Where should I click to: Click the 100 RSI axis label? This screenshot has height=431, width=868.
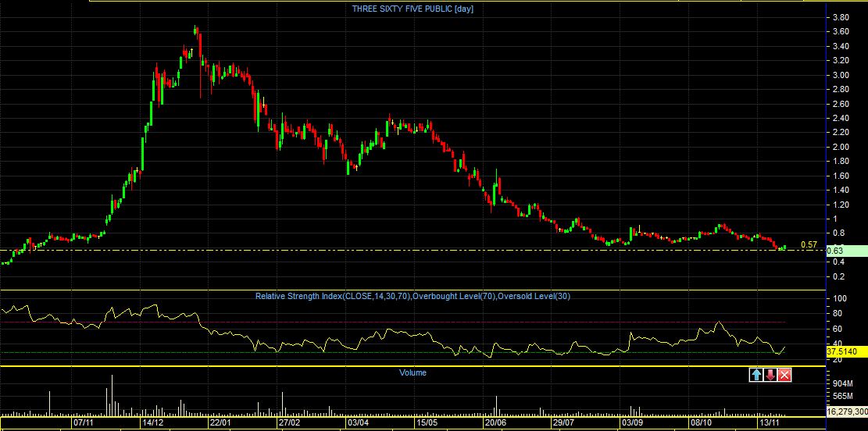point(840,299)
